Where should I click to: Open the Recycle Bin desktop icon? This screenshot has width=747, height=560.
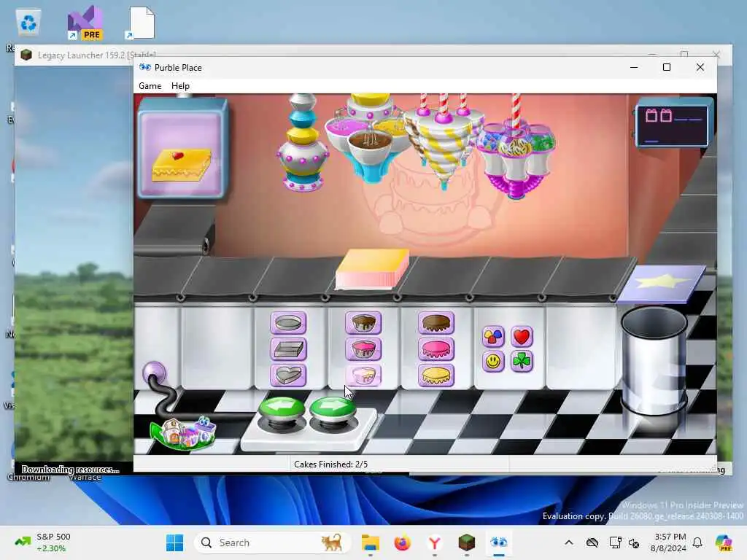tap(28, 24)
